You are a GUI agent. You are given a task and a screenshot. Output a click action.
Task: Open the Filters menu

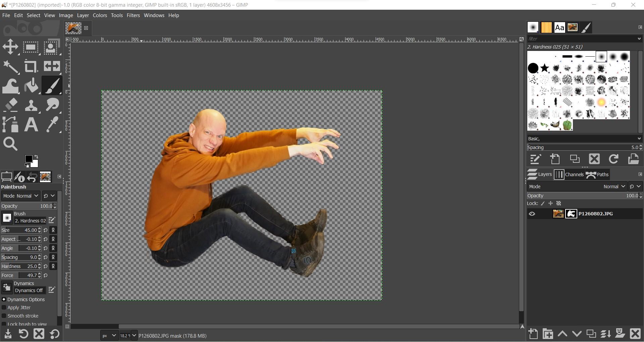133,15
